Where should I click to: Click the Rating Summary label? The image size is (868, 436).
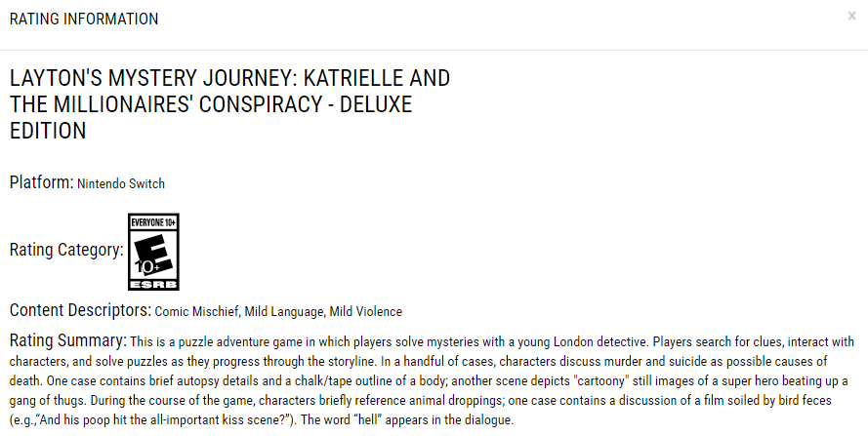pyautogui.click(x=68, y=340)
